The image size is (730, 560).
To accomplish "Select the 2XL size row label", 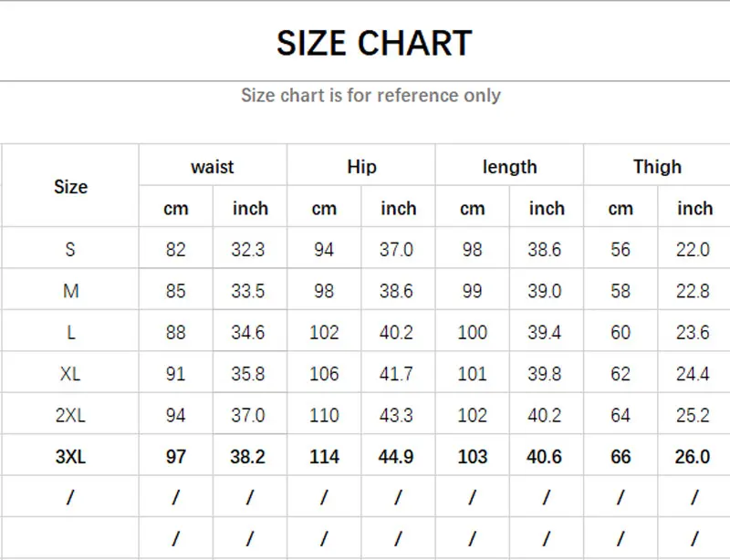I will (x=70, y=415).
